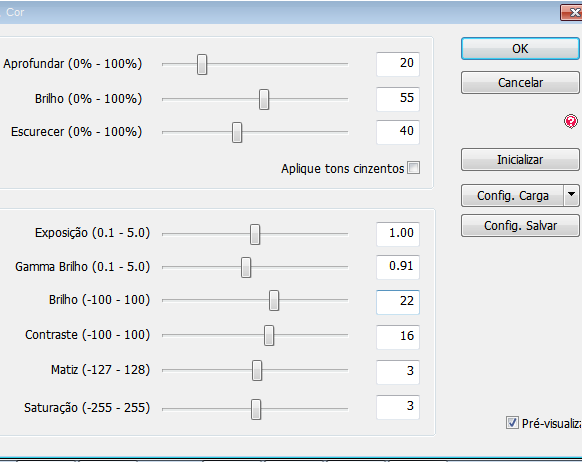Image resolution: width=582 pixels, height=462 pixels.
Task: Focus the Matiz value input field
Action: (398, 372)
